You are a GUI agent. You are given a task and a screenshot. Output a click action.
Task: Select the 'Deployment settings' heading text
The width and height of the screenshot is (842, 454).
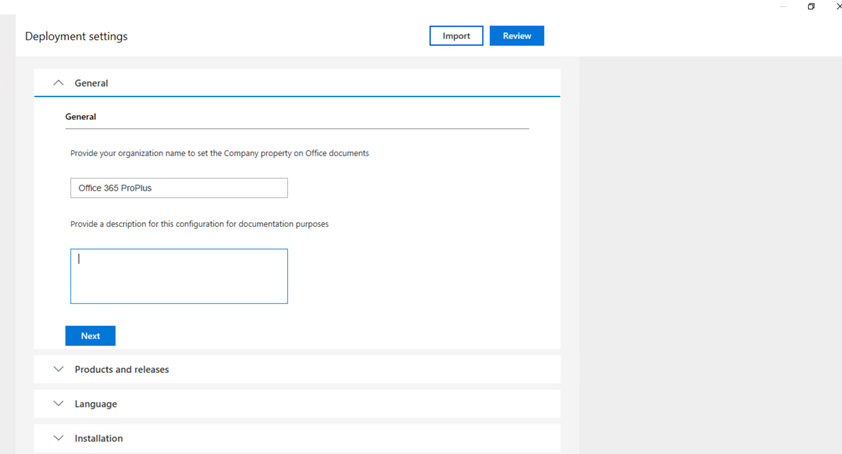(76, 37)
